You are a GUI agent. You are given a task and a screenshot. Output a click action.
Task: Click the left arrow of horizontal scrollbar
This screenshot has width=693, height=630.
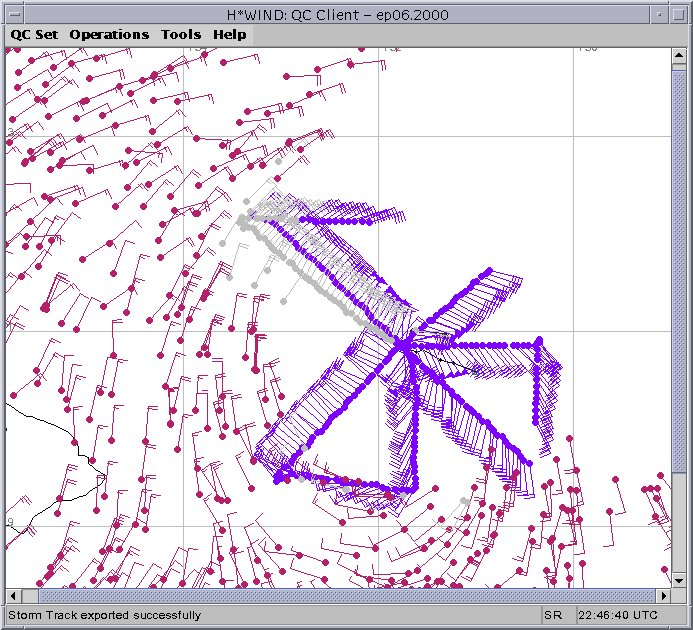(13, 596)
